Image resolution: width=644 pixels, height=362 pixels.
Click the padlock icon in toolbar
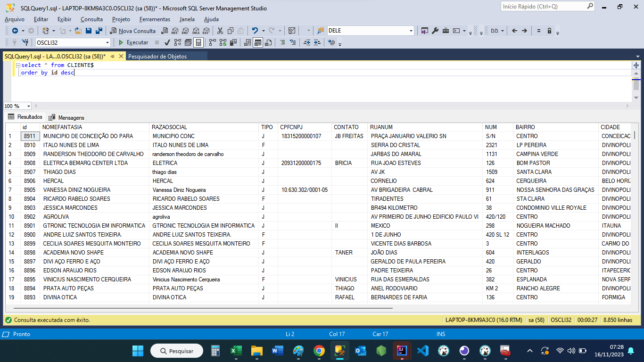pos(549,31)
